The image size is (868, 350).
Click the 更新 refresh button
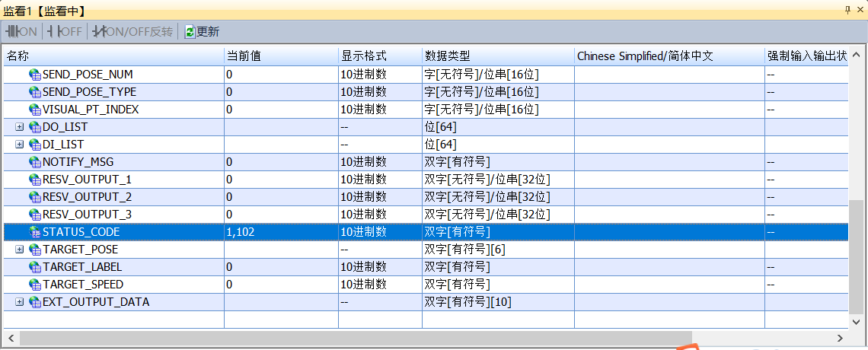202,31
